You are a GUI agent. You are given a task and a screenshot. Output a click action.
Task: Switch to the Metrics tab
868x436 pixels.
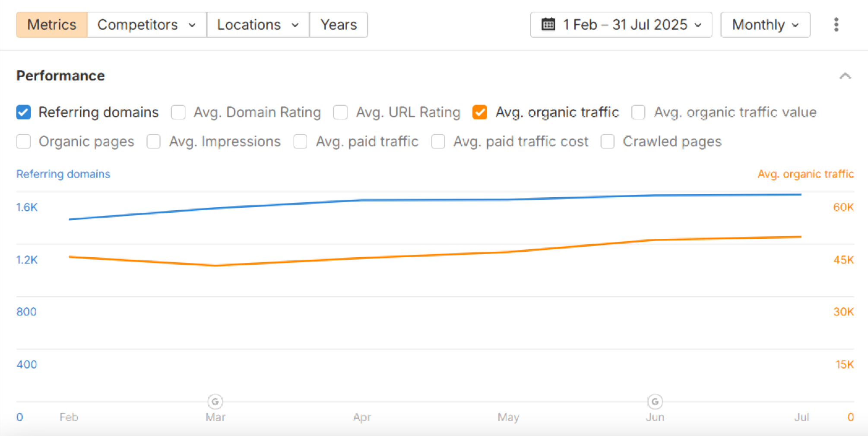pyautogui.click(x=52, y=25)
